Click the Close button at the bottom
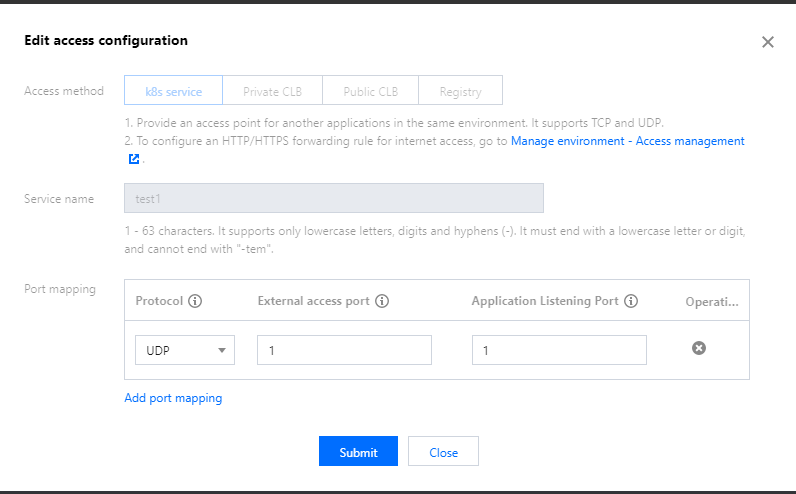 [443, 452]
